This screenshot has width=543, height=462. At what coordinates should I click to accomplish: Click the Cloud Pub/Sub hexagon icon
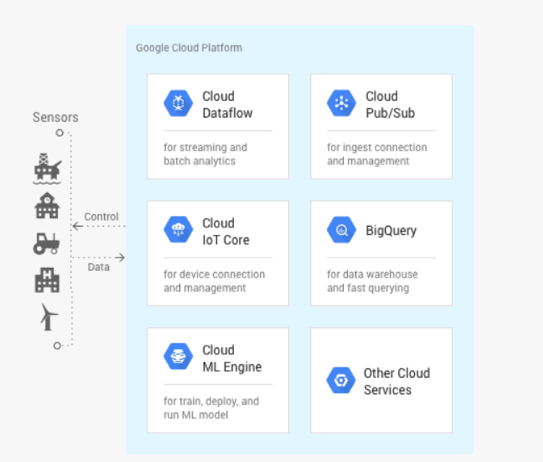click(341, 103)
